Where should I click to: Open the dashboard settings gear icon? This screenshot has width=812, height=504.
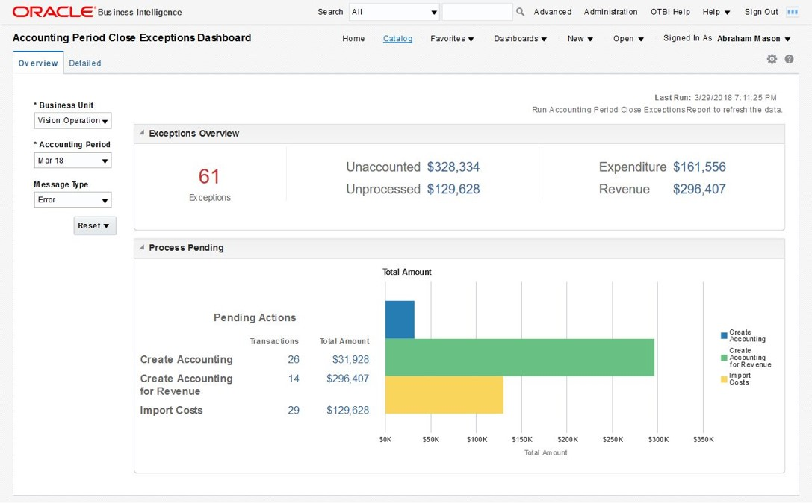coord(772,59)
